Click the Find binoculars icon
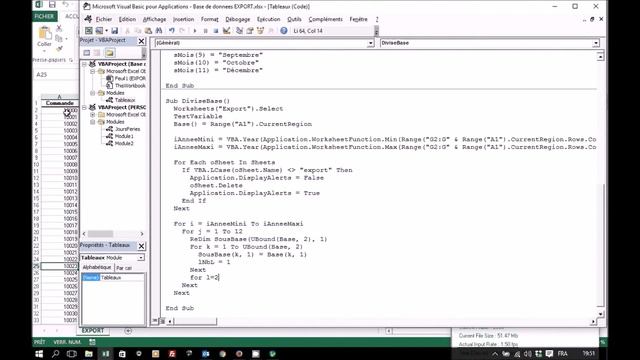The width and height of the screenshot is (640, 360). coord(159,31)
